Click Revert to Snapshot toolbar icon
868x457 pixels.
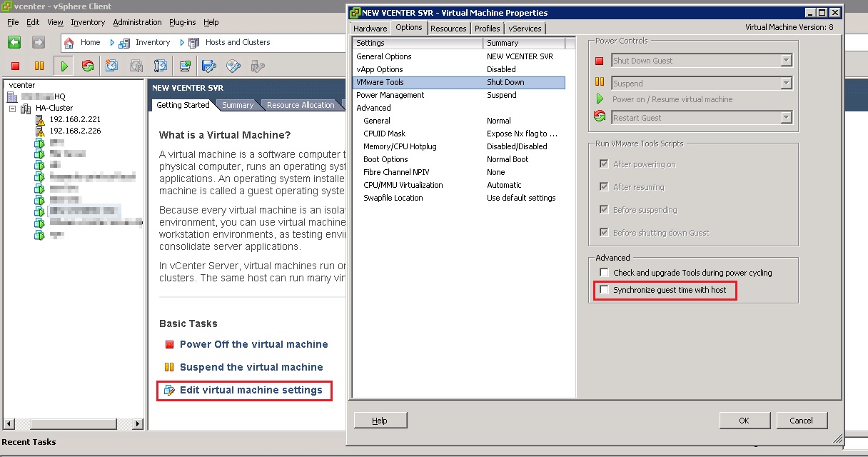pyautogui.click(x=136, y=66)
